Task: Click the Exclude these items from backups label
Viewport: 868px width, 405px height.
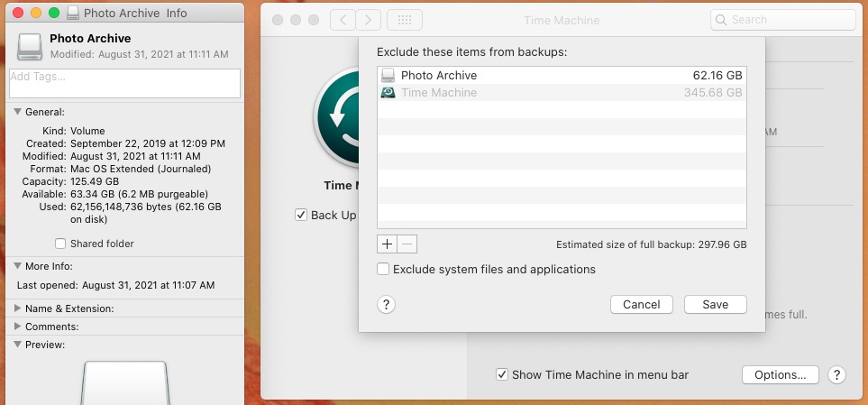Action: (x=472, y=52)
